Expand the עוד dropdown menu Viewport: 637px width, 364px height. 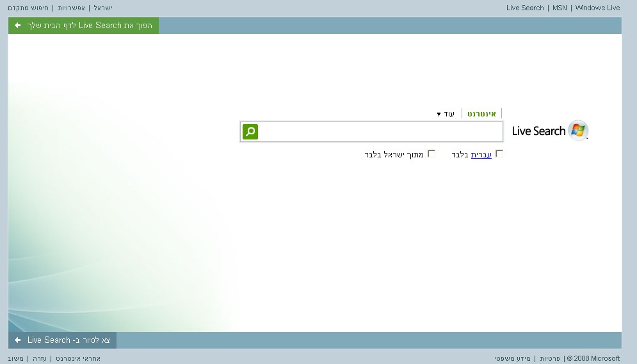[x=446, y=114]
